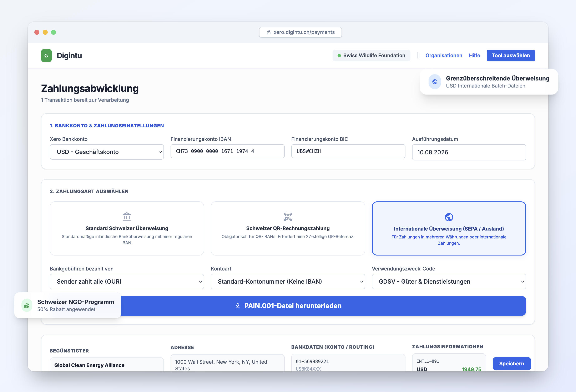The width and height of the screenshot is (576, 392).
Task: Click the bank data field 01-569889221
Action: tap(348, 363)
